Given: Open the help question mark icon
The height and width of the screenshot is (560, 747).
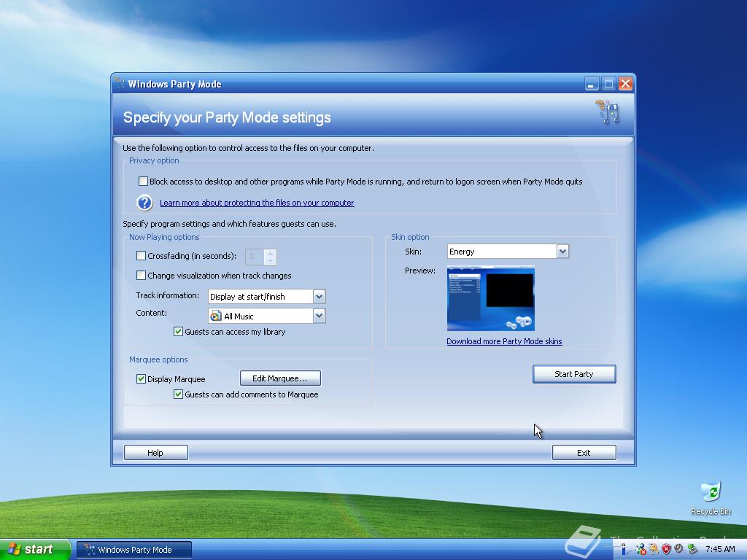Looking at the screenshot, I should tap(145, 203).
